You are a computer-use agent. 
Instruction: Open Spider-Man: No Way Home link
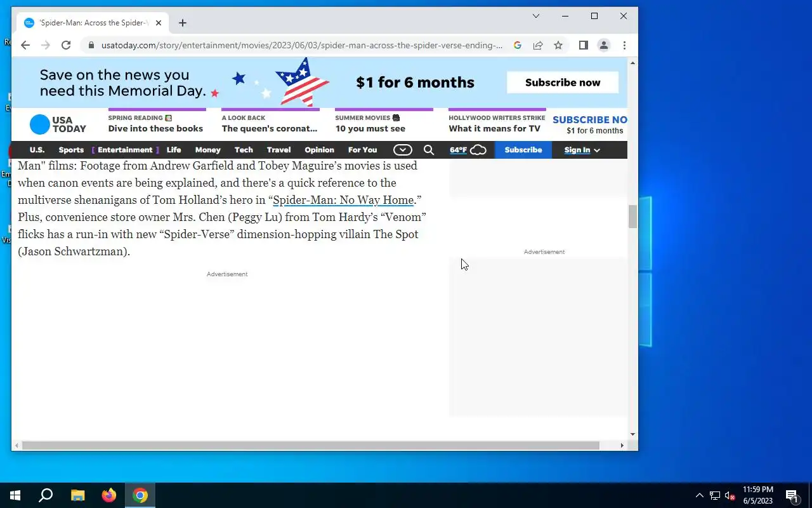point(343,200)
